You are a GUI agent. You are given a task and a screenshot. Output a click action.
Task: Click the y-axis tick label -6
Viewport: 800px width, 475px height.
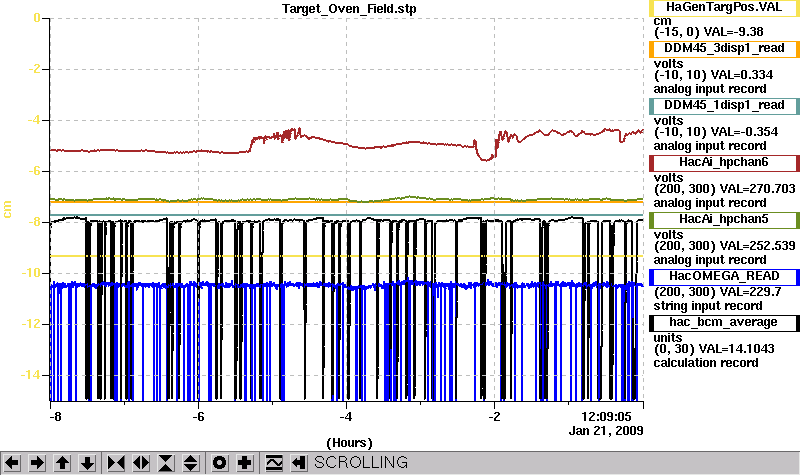(x=33, y=171)
